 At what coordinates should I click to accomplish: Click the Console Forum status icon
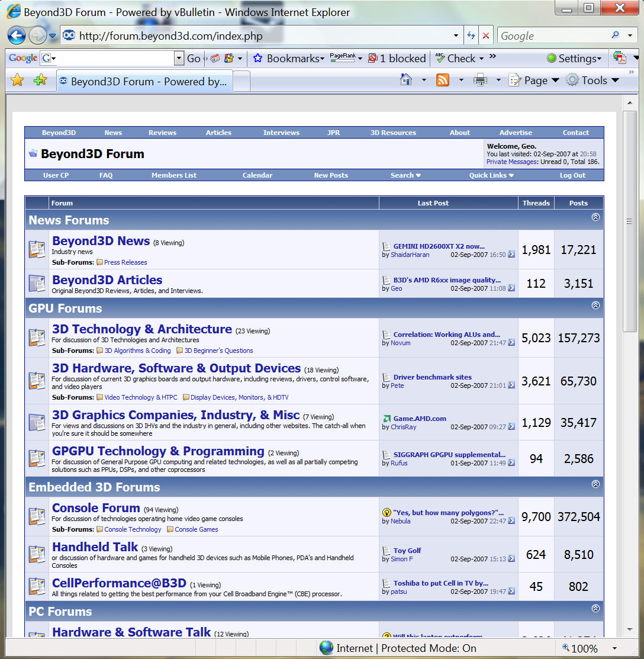pyautogui.click(x=37, y=516)
